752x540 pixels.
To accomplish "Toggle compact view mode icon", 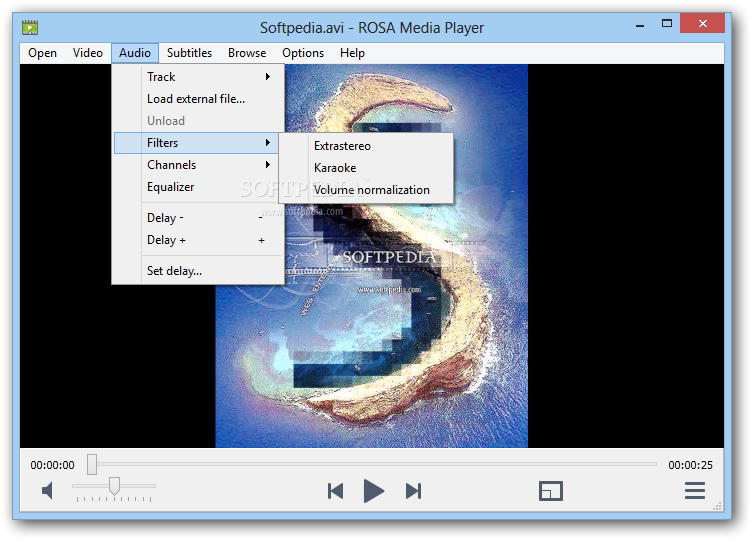I will pyautogui.click(x=551, y=491).
